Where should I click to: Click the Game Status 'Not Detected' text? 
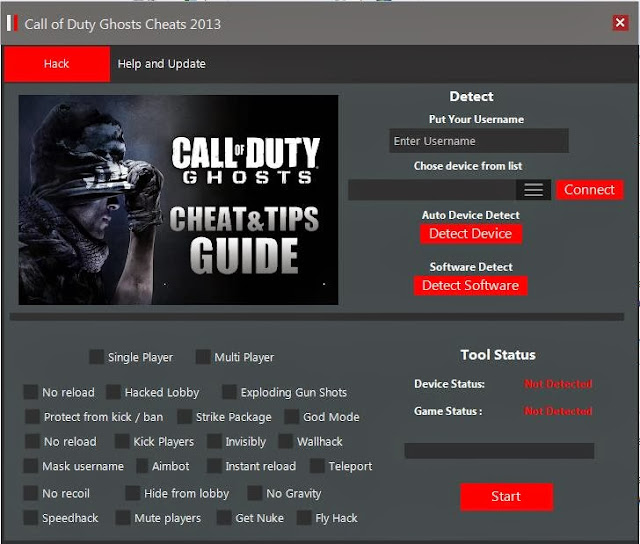(558, 411)
